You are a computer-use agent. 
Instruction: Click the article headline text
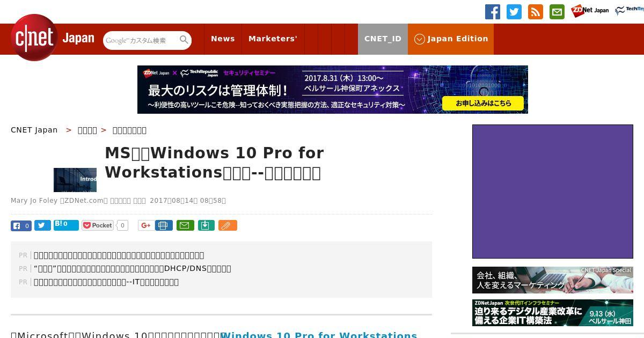(215, 163)
